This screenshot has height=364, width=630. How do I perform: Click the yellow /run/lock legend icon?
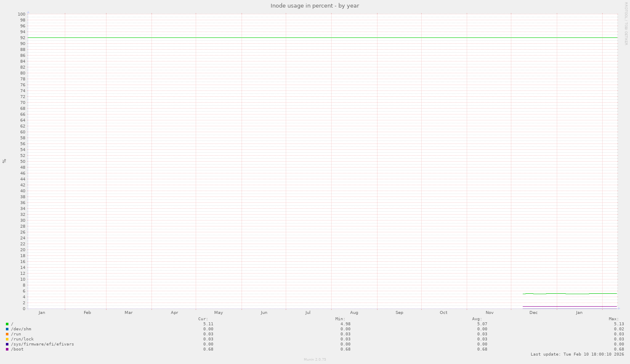7,339
